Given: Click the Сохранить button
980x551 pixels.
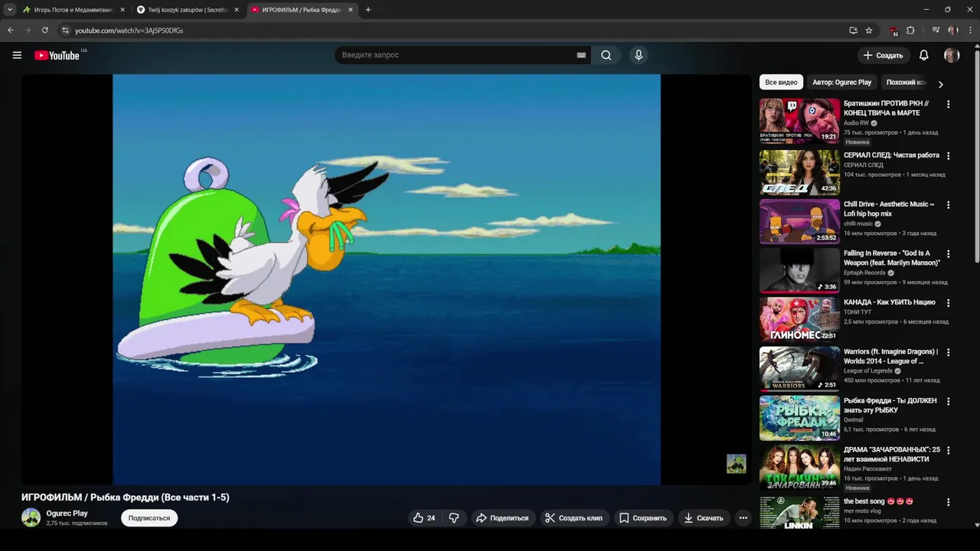Looking at the screenshot, I should tap(643, 518).
